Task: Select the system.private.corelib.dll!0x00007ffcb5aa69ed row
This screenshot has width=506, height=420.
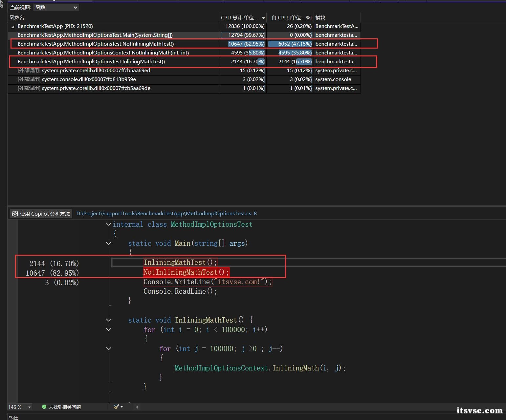Action: point(184,70)
